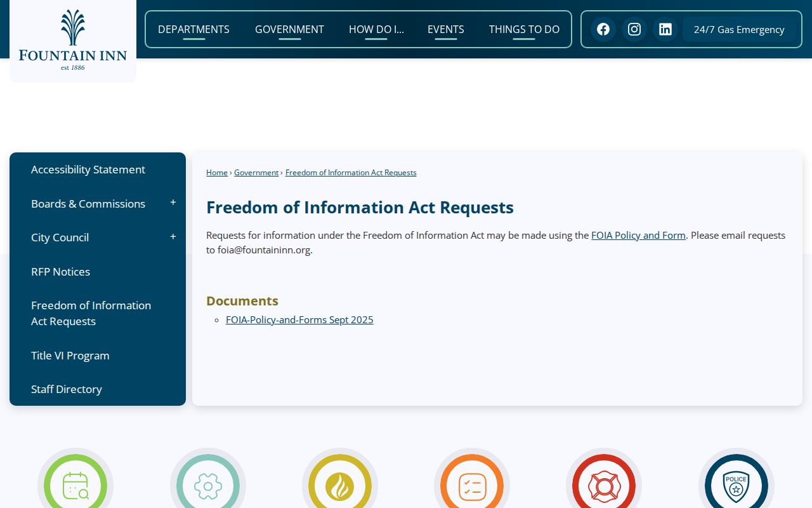This screenshot has width=812, height=508.
Task: Expand Boards & Commissions submenu plus sign
Action: (x=173, y=203)
